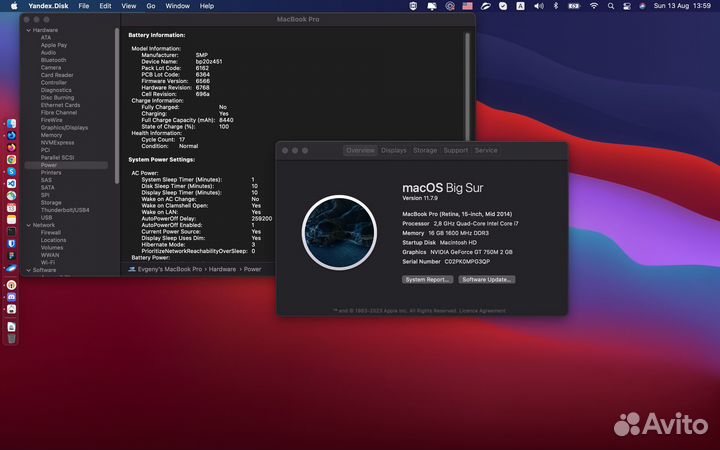Click the Yandex.Disk menu bar icon
The height and width of the screenshot is (450, 720).
click(x=485, y=6)
